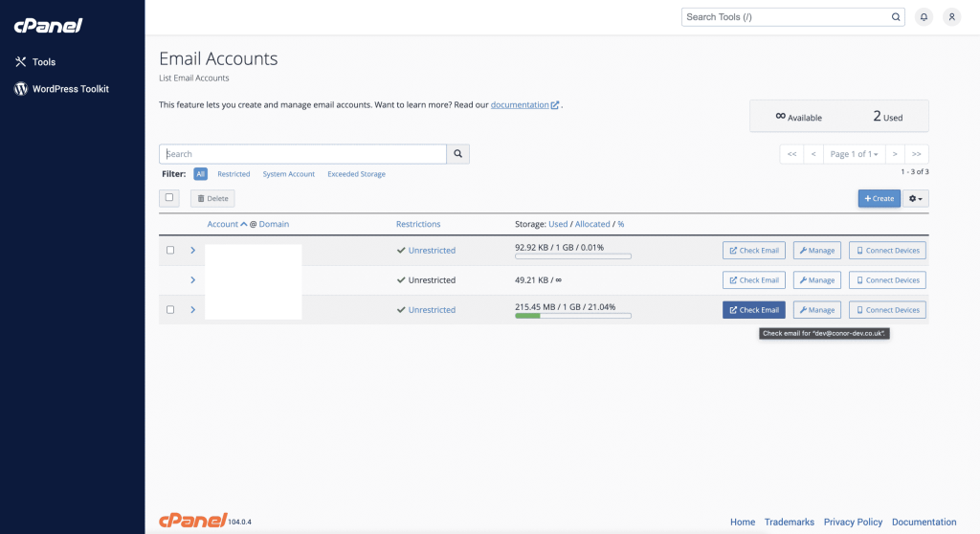
Task: Open Trademarks footer link
Action: 790,523
